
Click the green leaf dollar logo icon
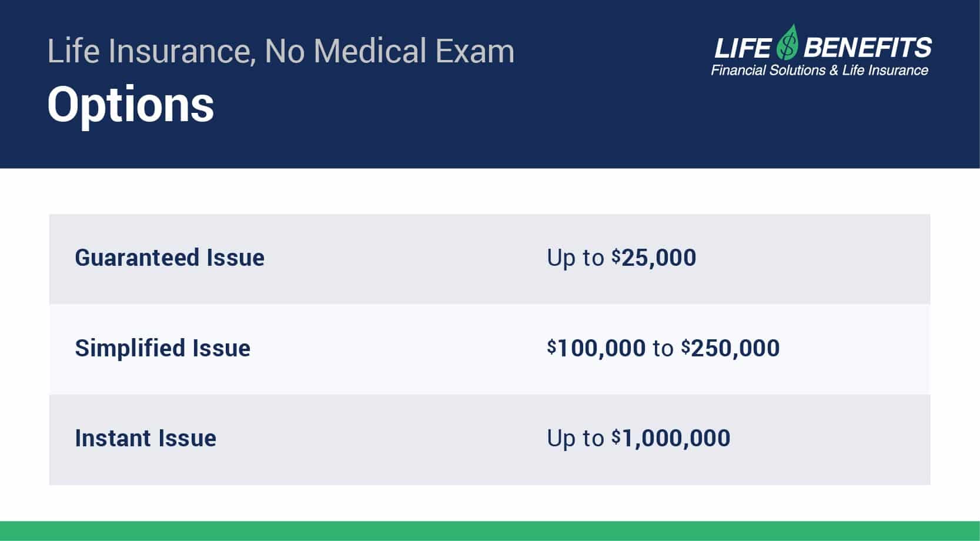click(787, 42)
